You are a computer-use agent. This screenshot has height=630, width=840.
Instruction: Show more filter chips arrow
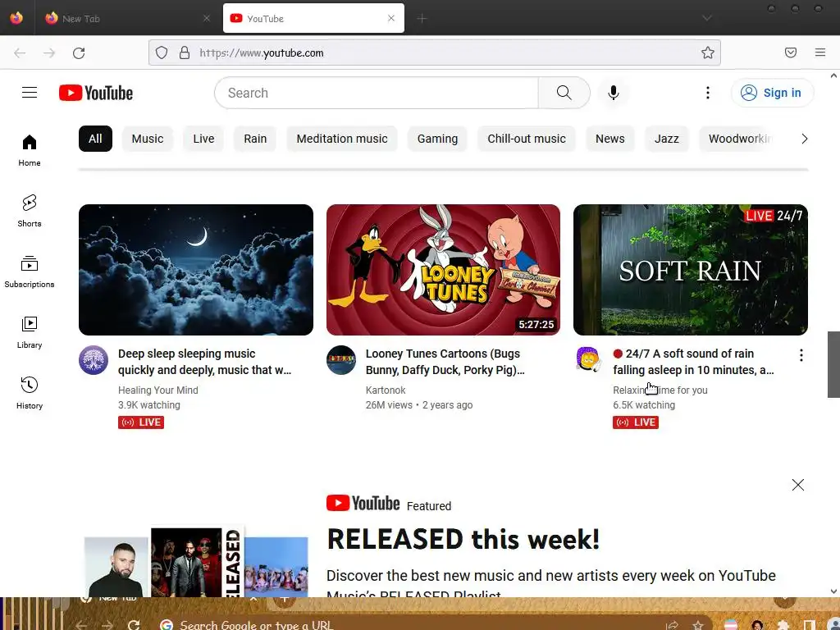click(x=804, y=139)
